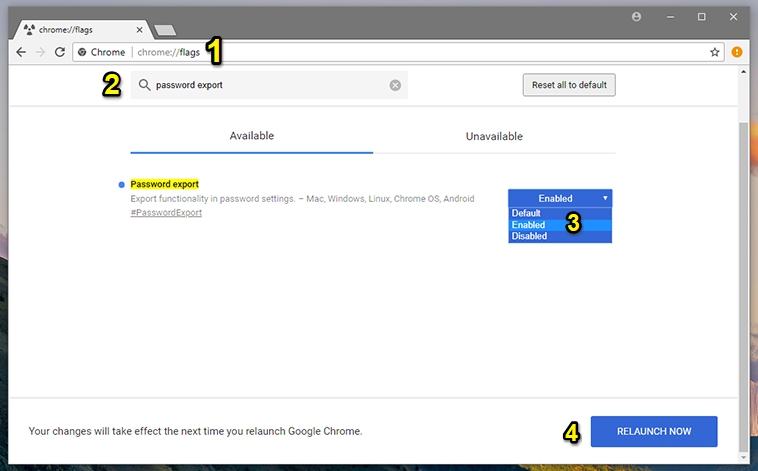
Task: Click the search flags field with 'password export'
Action: pyautogui.click(x=269, y=85)
